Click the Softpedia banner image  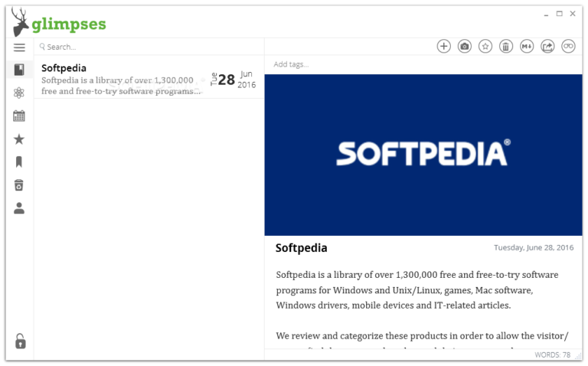click(x=423, y=154)
